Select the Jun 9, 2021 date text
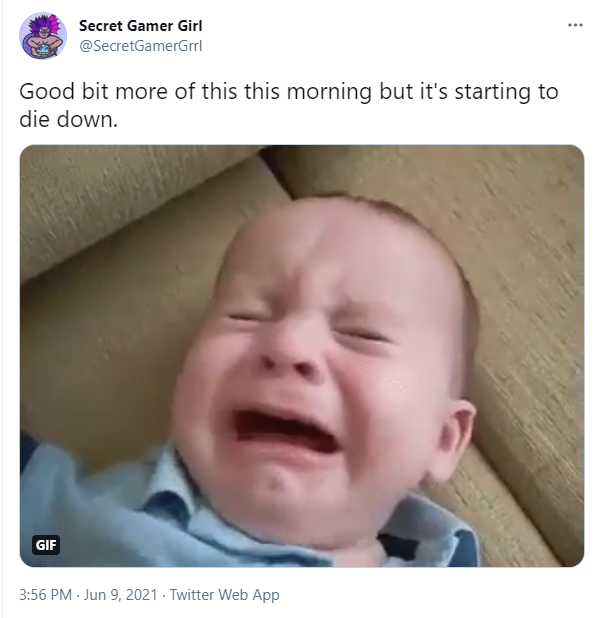 click(121, 594)
